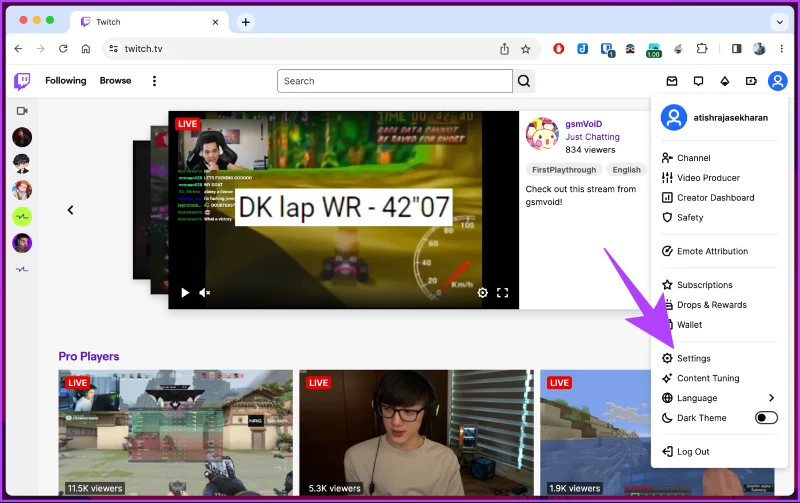Open the Chrome profile avatar
The image size is (800, 503).
tap(759, 49)
